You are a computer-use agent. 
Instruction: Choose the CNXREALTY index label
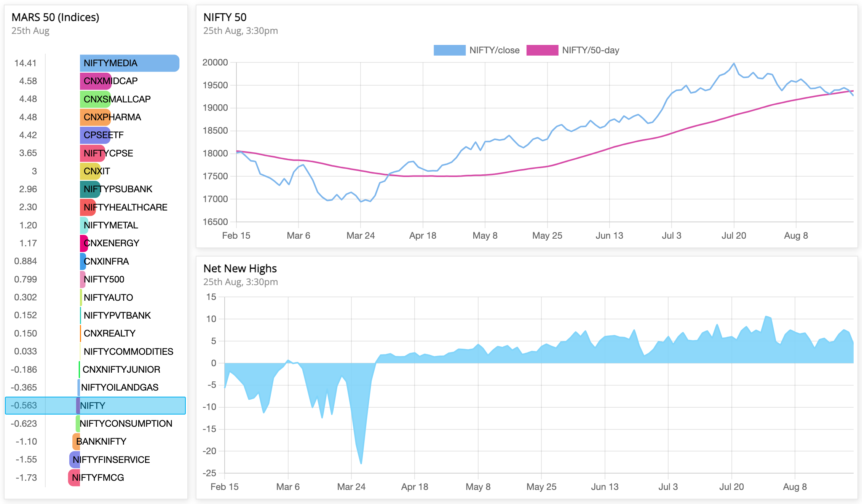110,333
